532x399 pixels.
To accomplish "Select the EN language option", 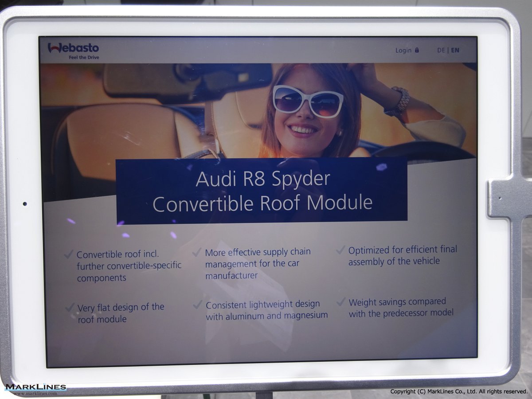I will [455, 51].
